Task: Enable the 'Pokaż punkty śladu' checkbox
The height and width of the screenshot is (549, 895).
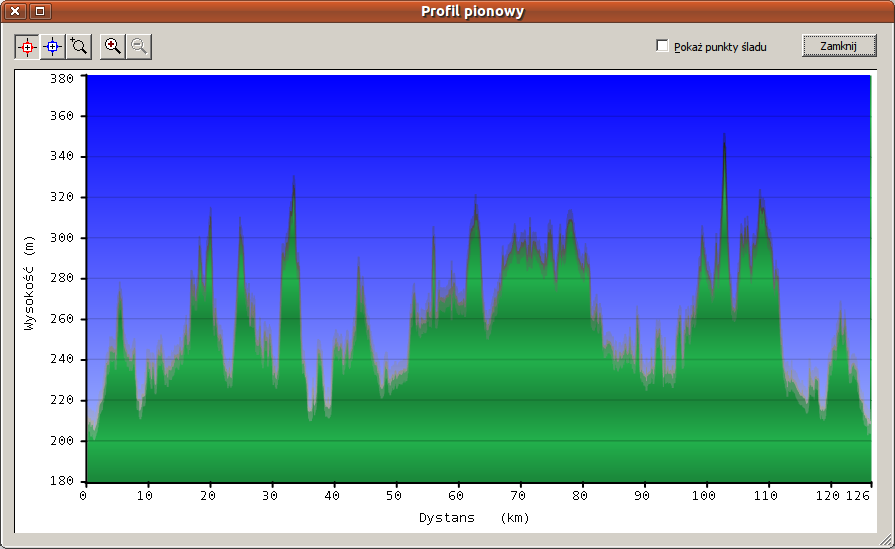Action: pos(662,46)
